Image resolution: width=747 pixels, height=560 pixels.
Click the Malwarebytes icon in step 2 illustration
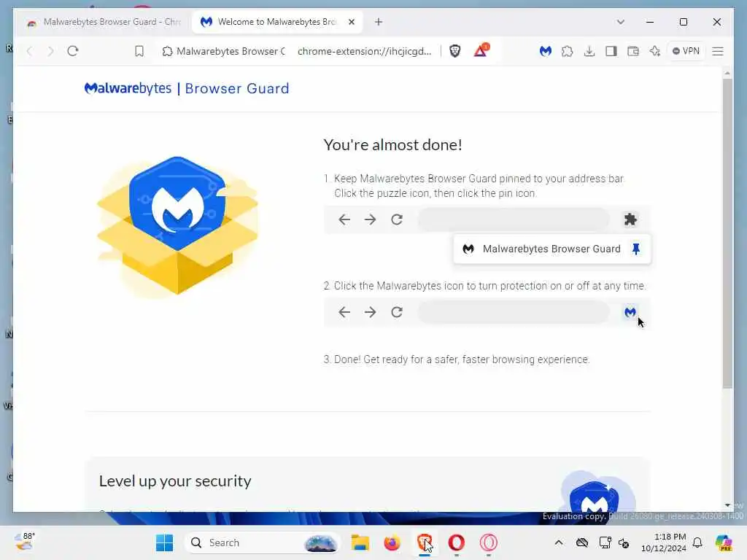630,312
